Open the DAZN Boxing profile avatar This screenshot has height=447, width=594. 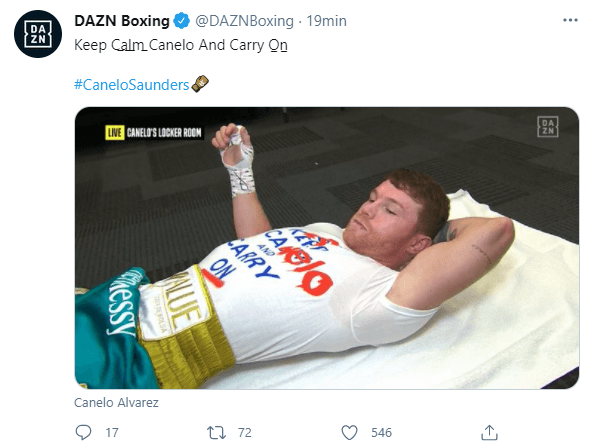(38, 34)
